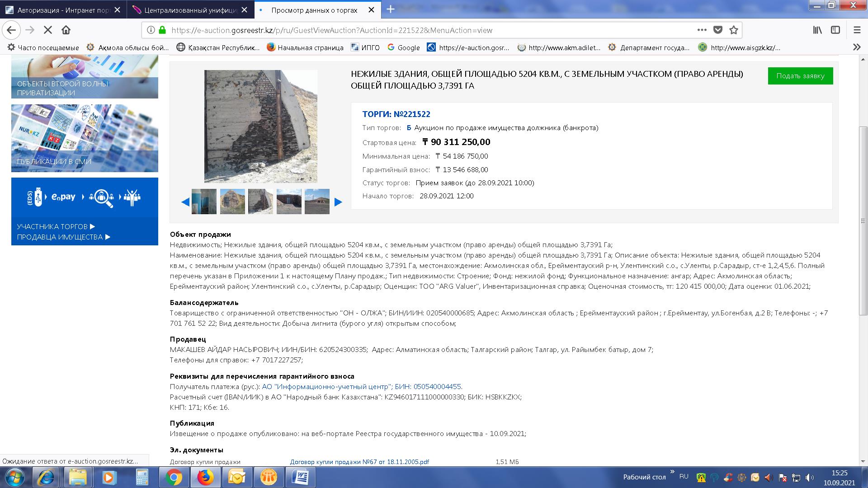Image resolution: width=868 pixels, height=488 pixels.
Task: Bookmark this page with star icon
Action: click(734, 30)
